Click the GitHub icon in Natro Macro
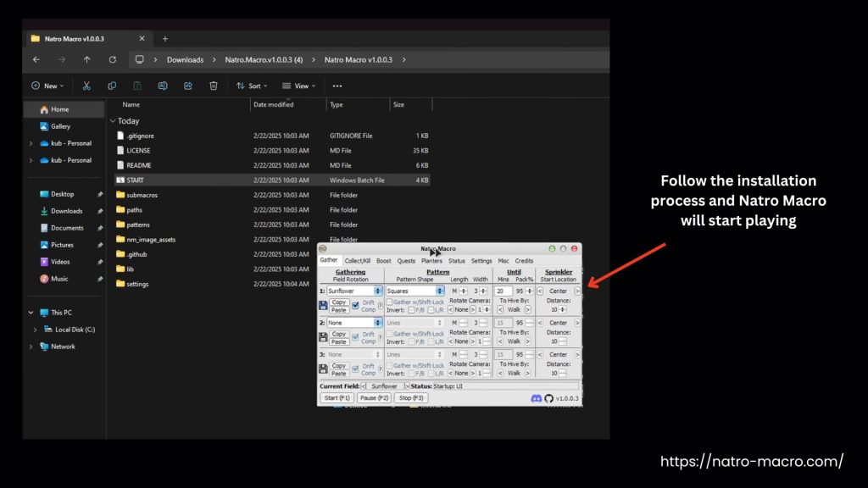 tap(548, 398)
